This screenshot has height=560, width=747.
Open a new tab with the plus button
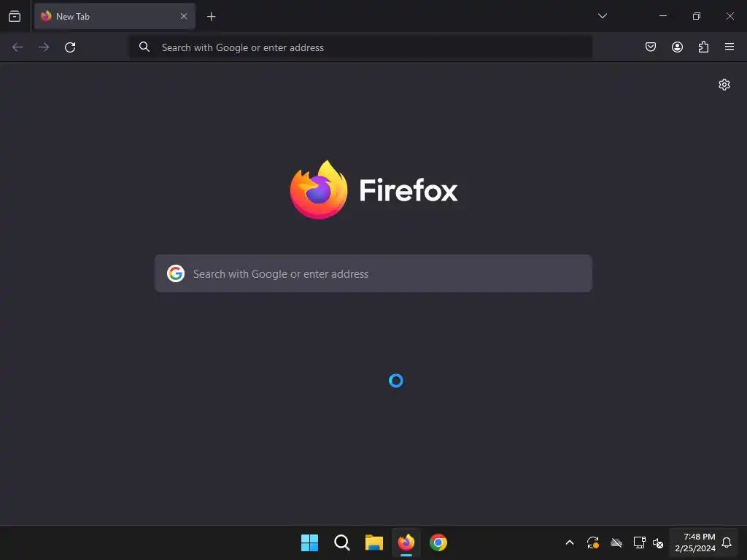(211, 17)
